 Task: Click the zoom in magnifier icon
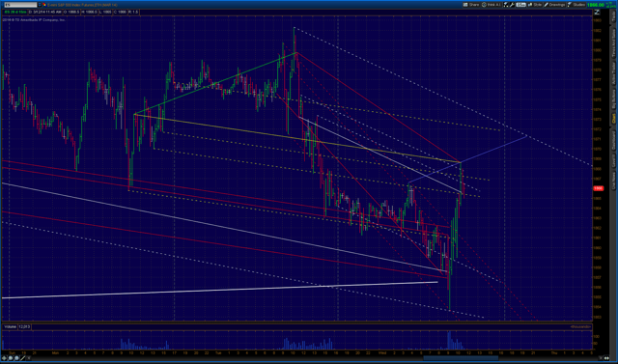coord(11,358)
